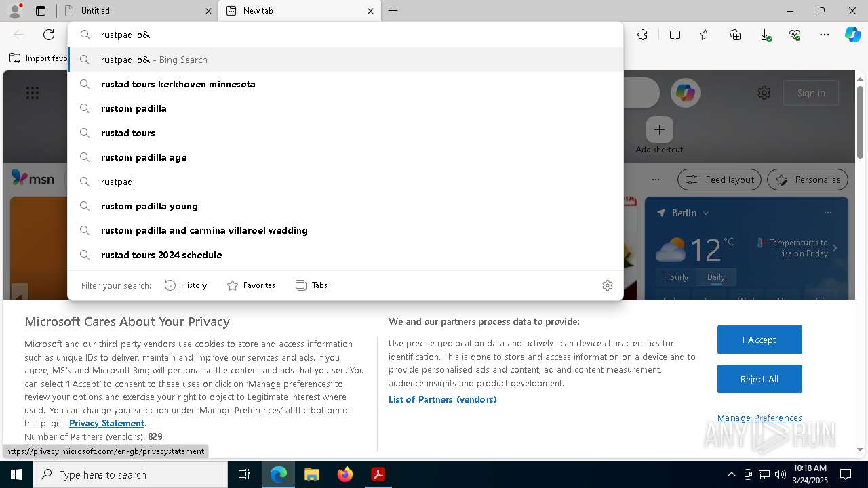This screenshot has height=488, width=868.
Task: Open List of Partners (vendors) link
Action: pos(442,399)
